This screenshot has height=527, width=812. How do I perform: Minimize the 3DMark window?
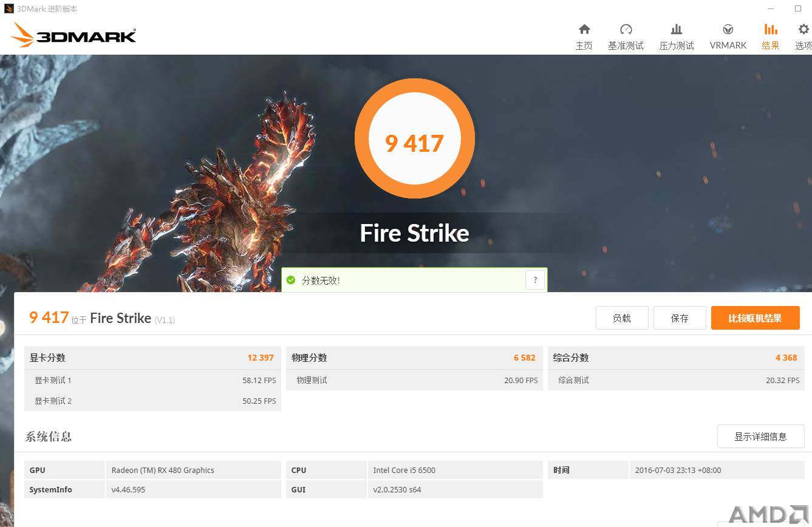click(x=771, y=8)
